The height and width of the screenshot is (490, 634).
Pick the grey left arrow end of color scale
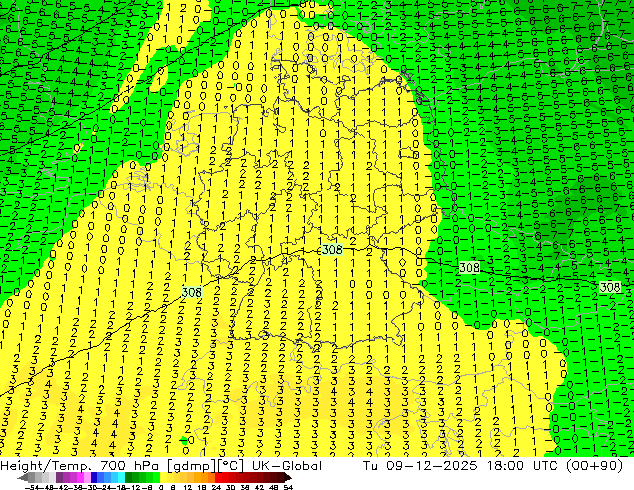(22, 478)
